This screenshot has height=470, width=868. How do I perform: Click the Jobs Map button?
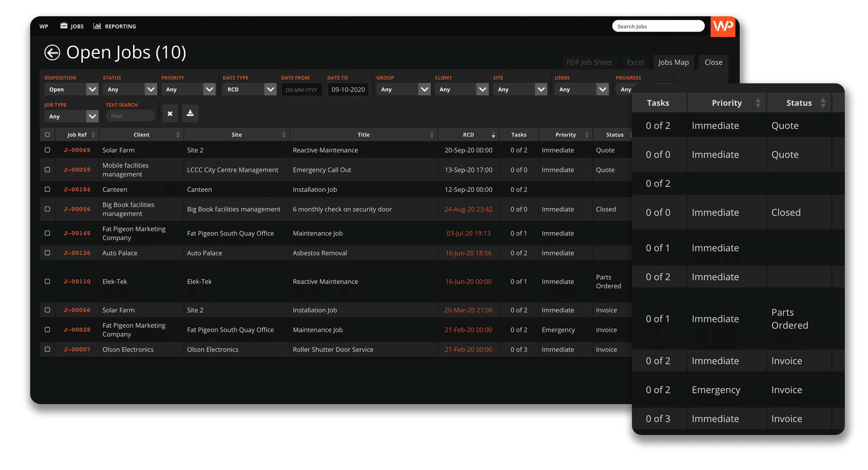(x=673, y=62)
